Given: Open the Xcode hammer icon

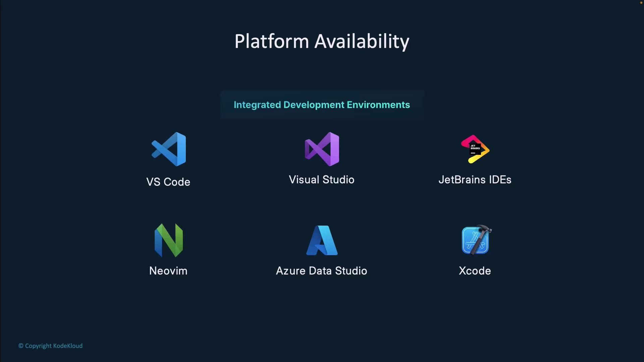Looking at the screenshot, I should point(476,240).
